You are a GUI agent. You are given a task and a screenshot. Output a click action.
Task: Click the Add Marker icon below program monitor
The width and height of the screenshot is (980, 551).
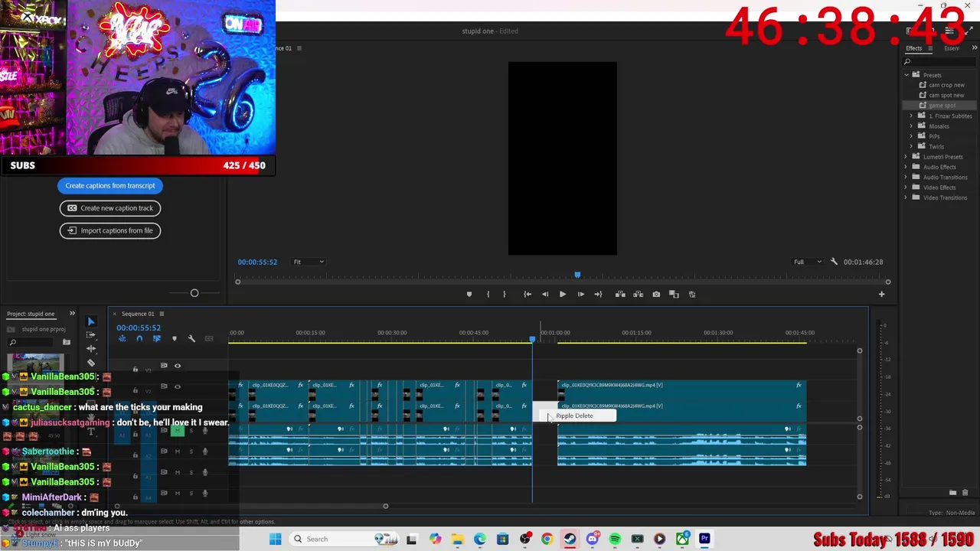click(x=469, y=295)
